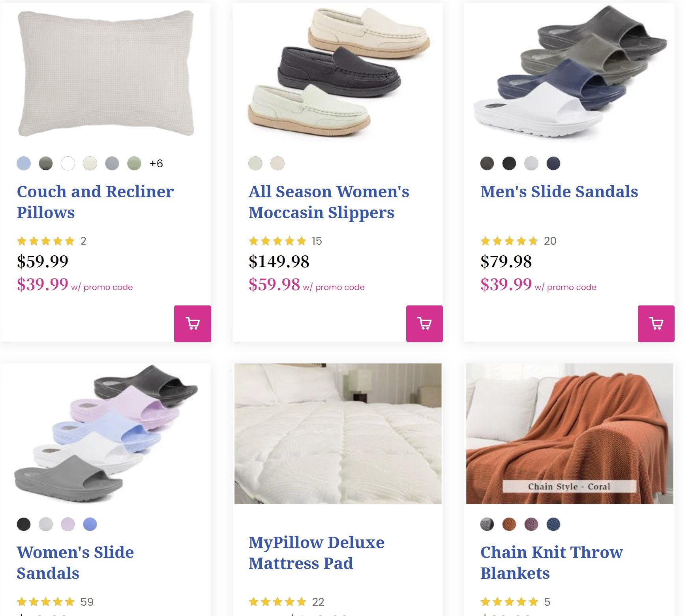The image size is (690, 616).
Task: Open the Chain Knit Throw Blankets link
Action: click(x=551, y=562)
